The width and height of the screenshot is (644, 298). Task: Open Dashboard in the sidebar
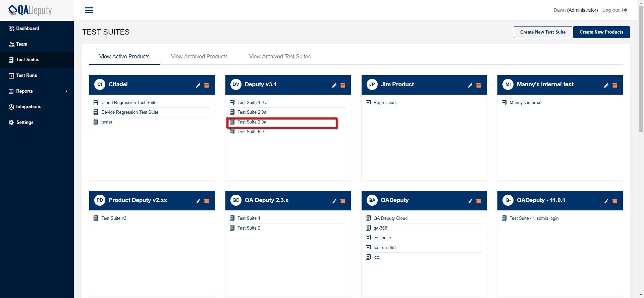click(37, 29)
